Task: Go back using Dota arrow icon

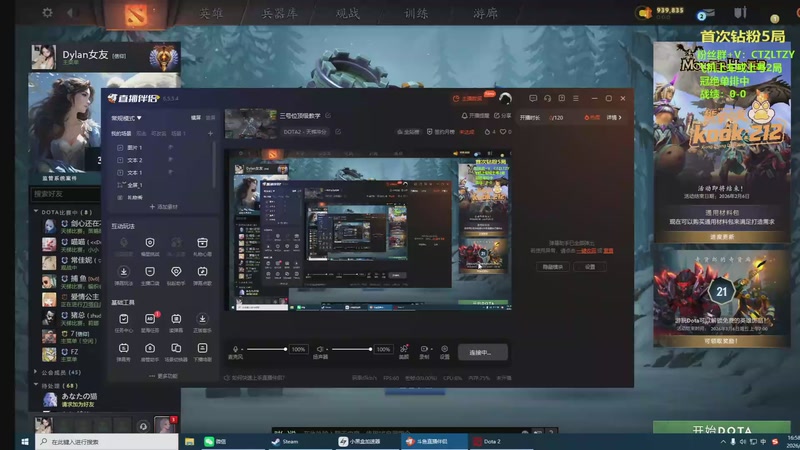Action: tap(72, 12)
